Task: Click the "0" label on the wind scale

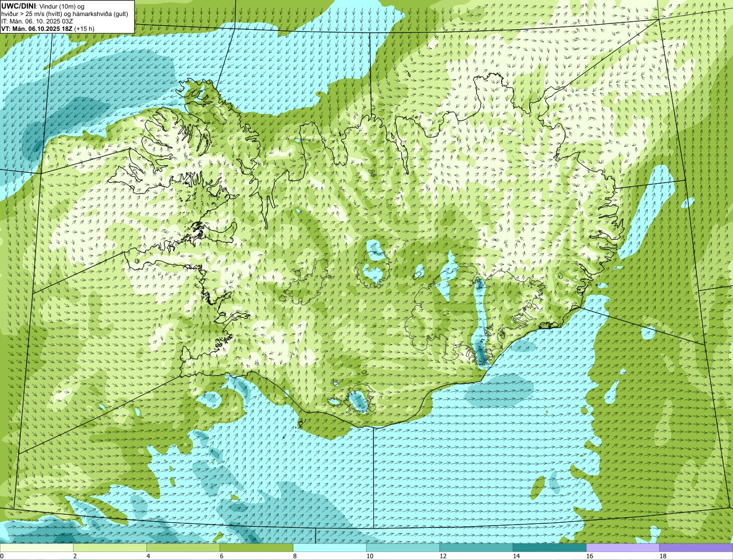Action: (2, 556)
